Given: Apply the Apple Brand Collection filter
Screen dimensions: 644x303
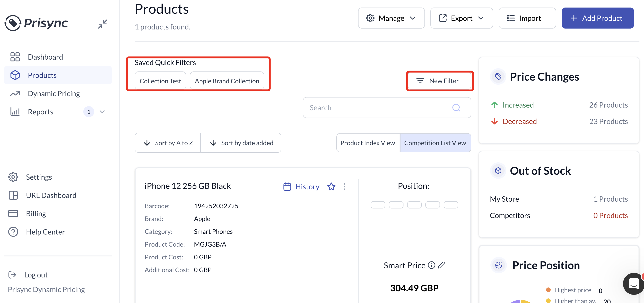Looking at the screenshot, I should [227, 81].
